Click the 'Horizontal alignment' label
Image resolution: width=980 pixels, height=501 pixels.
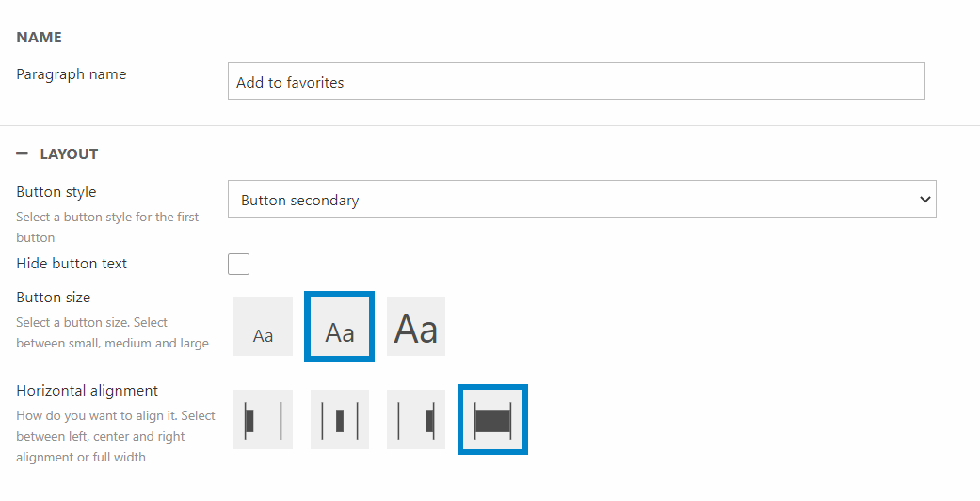pos(87,391)
